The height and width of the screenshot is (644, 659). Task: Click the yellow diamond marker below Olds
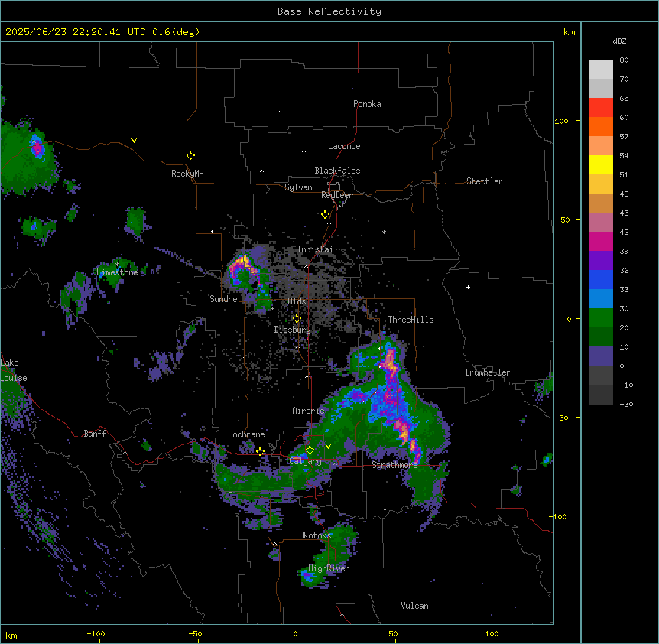[297, 319]
